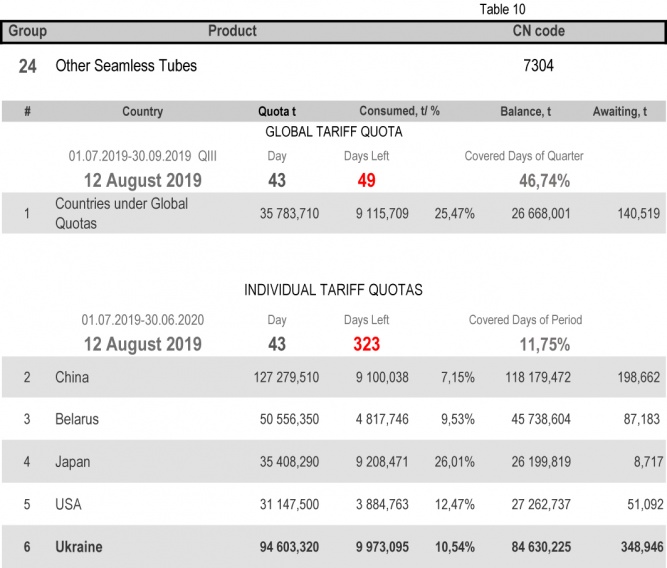Select the China country row
This screenshot has width=667, height=568.
tap(73, 377)
